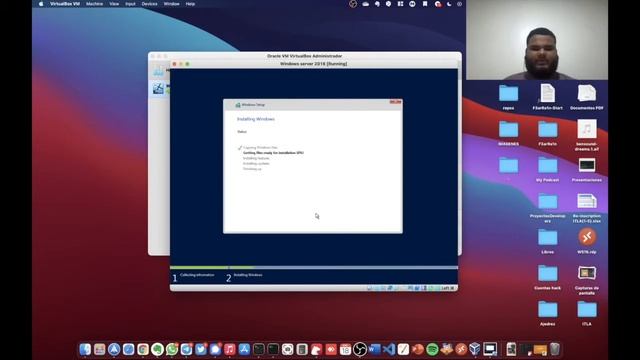Open Launchpad from the Dock
640x360 pixels.
pos(100,349)
